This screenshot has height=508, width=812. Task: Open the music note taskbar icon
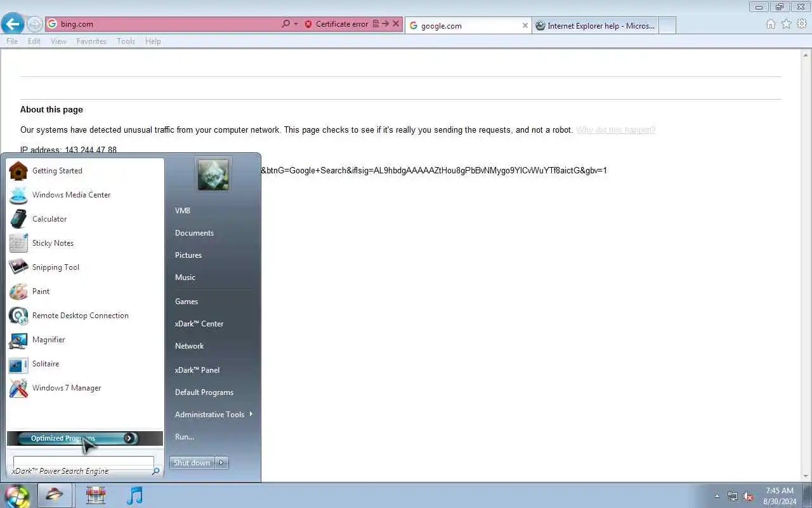point(134,495)
